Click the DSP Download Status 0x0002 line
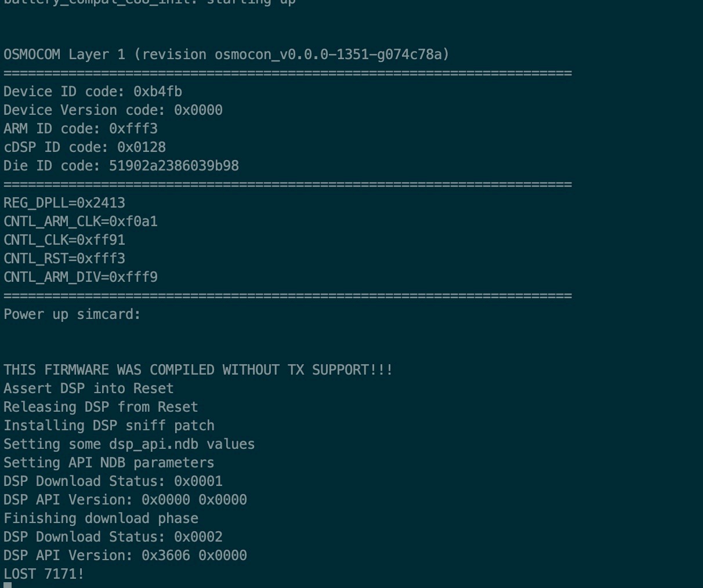 113,537
